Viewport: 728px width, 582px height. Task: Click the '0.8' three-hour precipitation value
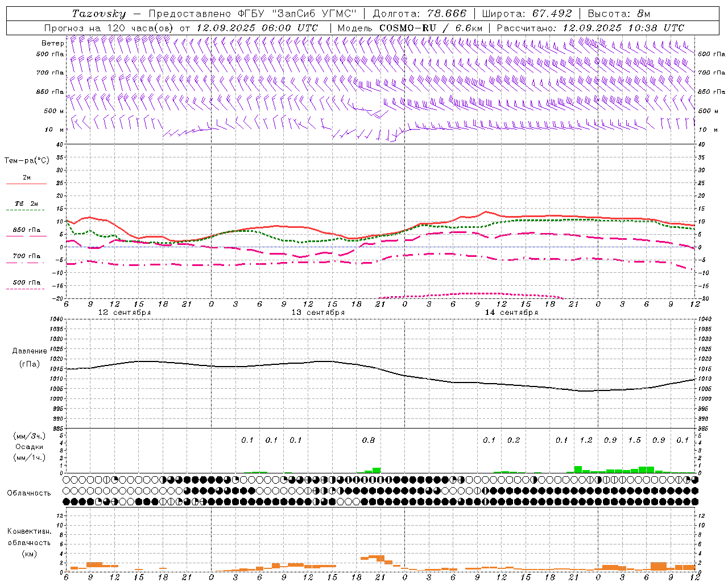tap(369, 440)
